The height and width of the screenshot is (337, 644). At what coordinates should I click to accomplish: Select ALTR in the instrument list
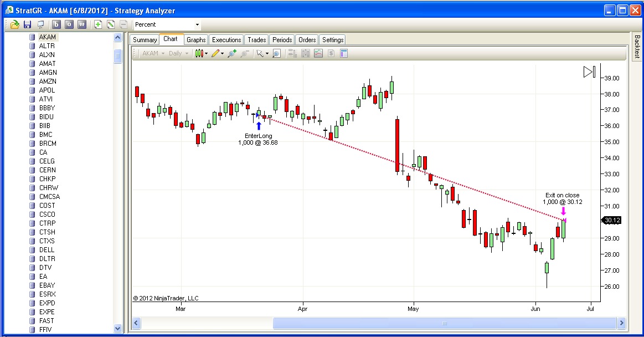pos(47,46)
